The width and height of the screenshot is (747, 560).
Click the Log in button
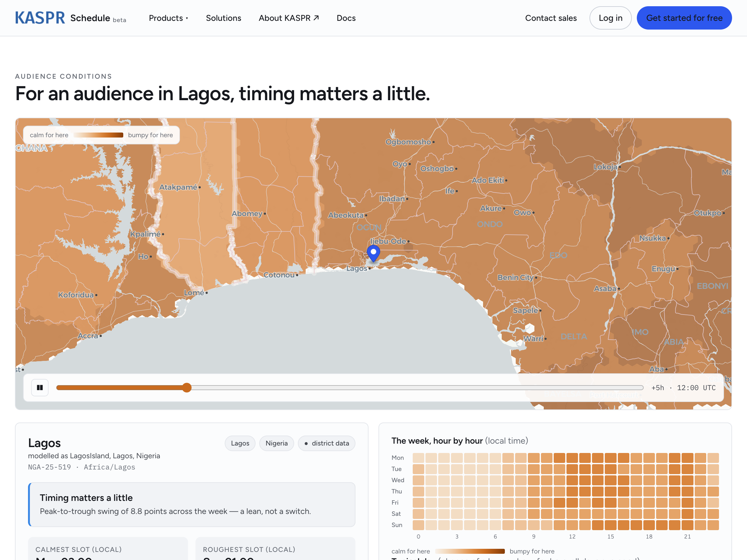[x=610, y=18]
